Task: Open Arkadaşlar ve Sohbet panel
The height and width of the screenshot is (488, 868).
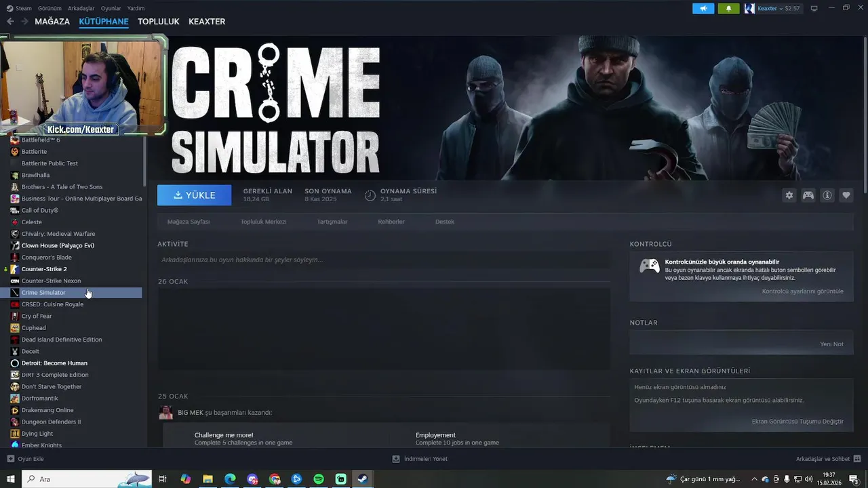Action: [827, 459]
